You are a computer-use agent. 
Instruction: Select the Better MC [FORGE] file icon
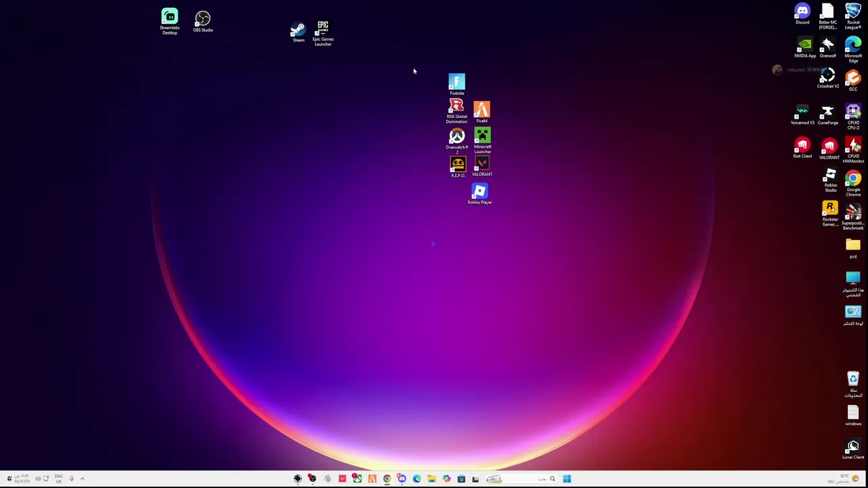click(x=827, y=16)
